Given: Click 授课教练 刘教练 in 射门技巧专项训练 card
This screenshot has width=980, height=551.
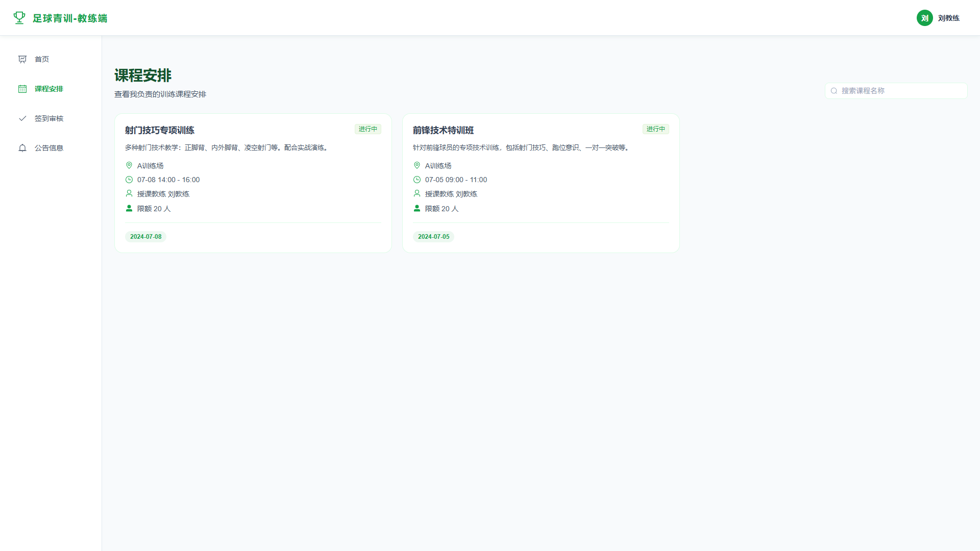Looking at the screenshot, I should [163, 194].
